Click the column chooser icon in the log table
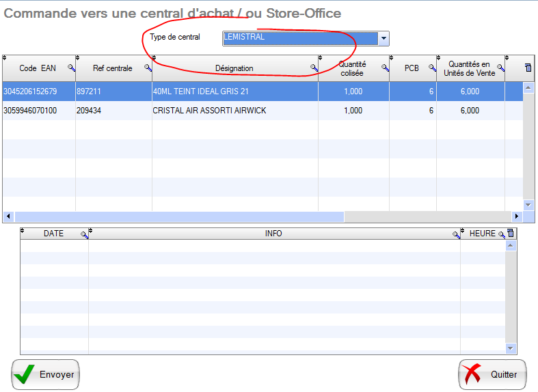This screenshot has width=538, height=392. tap(510, 234)
